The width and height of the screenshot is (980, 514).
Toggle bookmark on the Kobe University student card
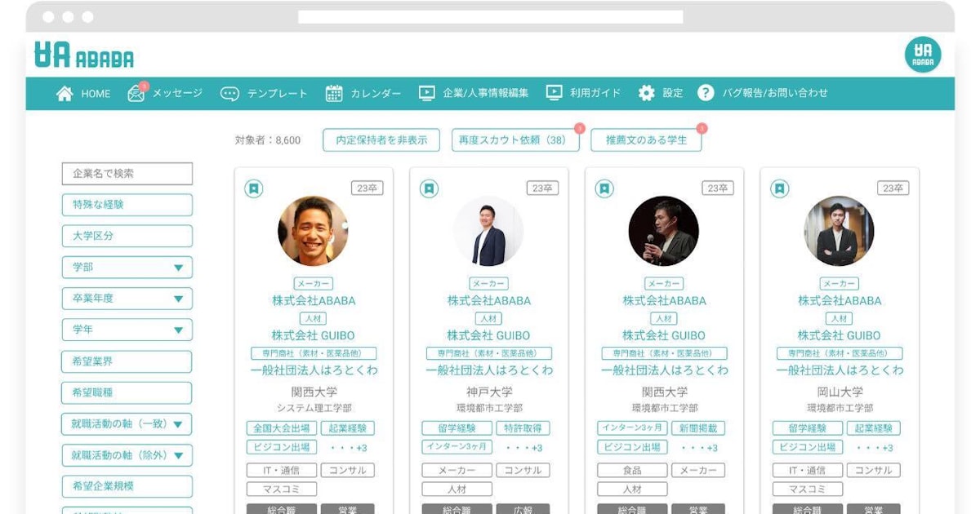pos(430,188)
